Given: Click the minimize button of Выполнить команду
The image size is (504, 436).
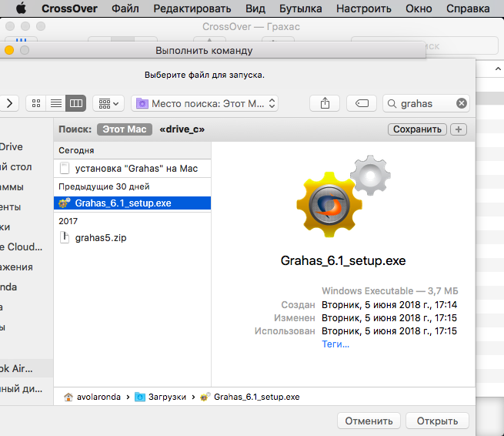Looking at the screenshot, I should (x=9, y=50).
